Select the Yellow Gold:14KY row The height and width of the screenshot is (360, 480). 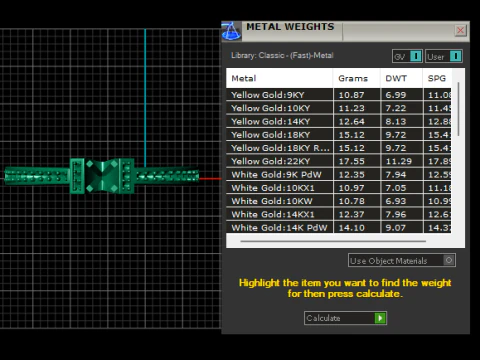[x=339, y=122]
